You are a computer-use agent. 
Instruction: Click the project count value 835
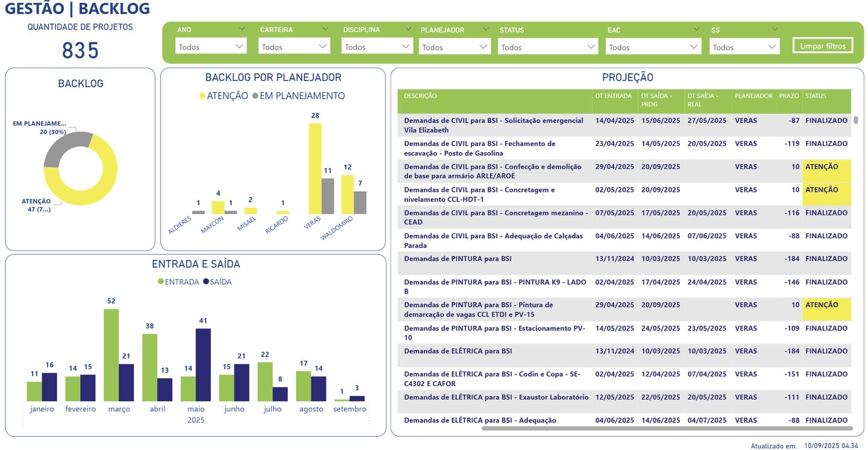coord(80,51)
